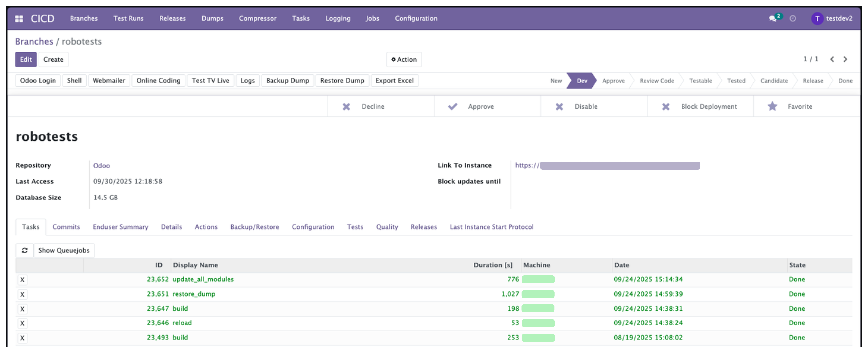Select the Release stage
This screenshot has width=868, height=353.
tap(813, 81)
